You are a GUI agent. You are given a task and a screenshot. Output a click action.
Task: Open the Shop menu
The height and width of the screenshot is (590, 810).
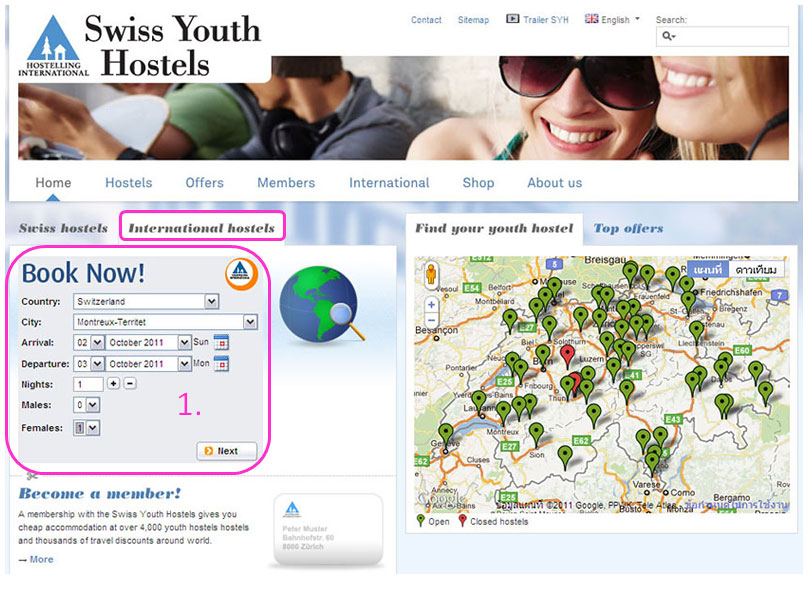coord(478,183)
